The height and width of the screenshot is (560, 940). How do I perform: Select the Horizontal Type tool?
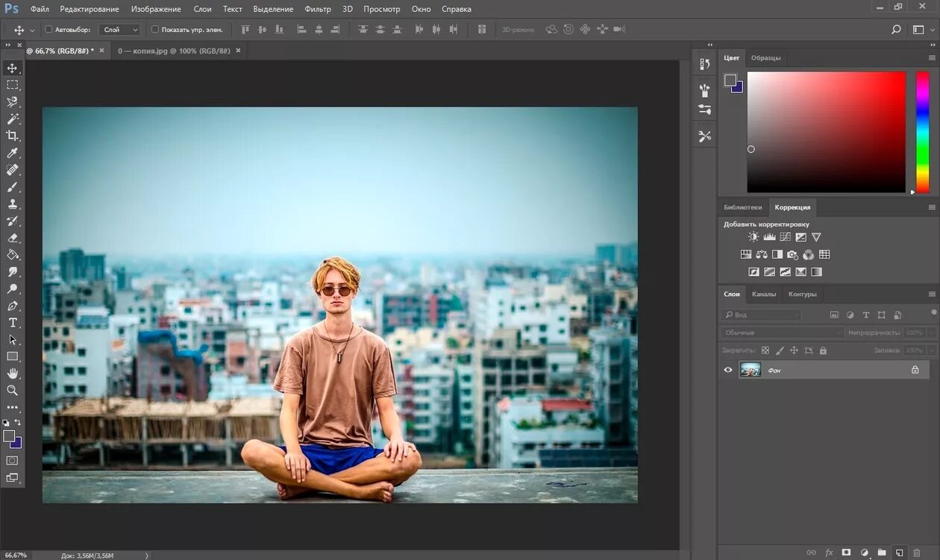[13, 323]
